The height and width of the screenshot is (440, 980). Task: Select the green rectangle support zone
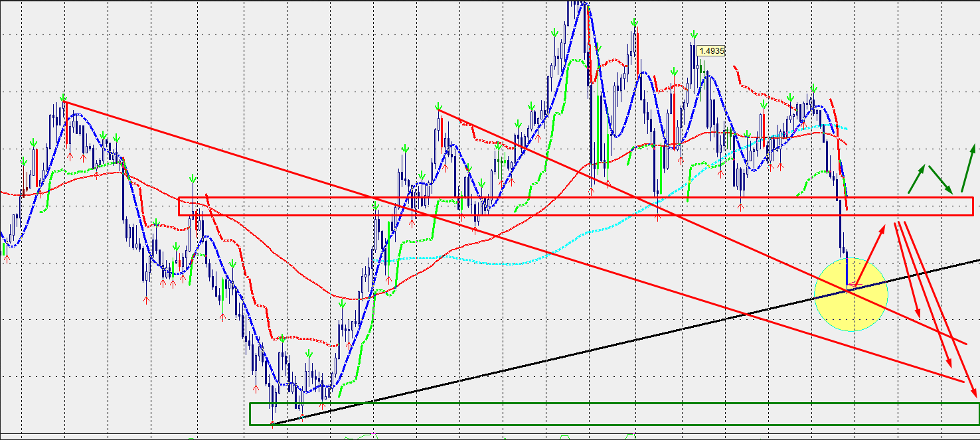pos(614,414)
